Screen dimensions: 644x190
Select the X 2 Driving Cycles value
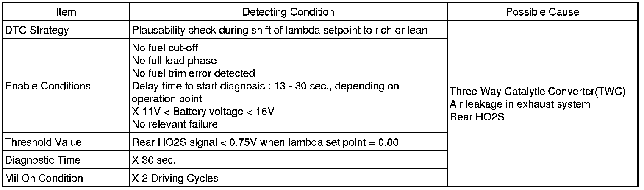click(175, 179)
